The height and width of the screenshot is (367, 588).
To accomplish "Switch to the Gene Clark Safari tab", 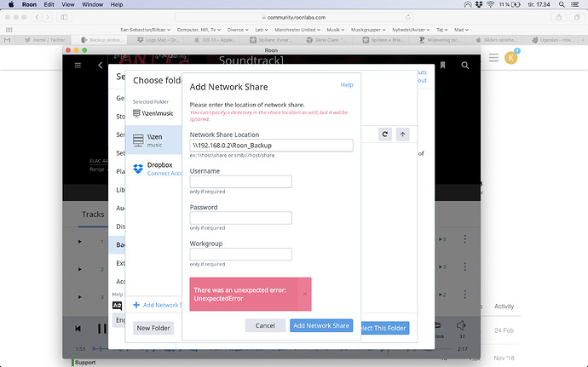I will 326,40.
